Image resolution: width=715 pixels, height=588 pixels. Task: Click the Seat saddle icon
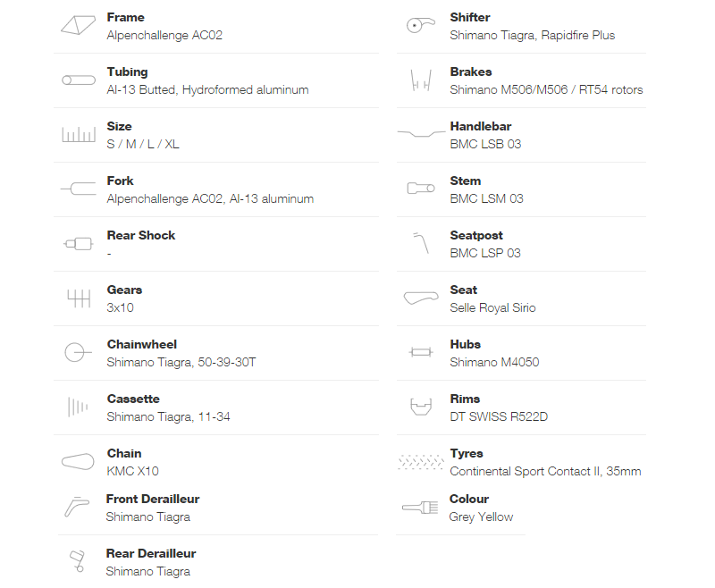421,298
